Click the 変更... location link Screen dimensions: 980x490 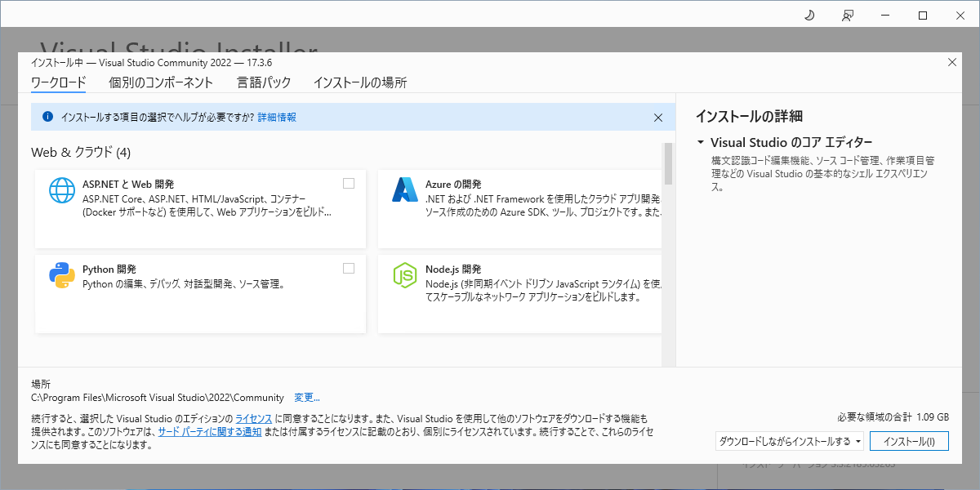pyautogui.click(x=307, y=398)
